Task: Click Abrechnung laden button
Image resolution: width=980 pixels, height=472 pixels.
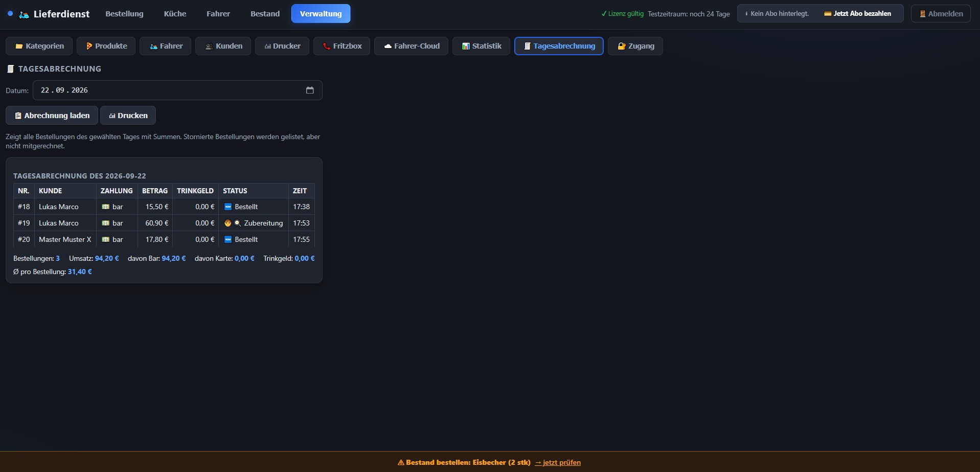Action: (52, 116)
